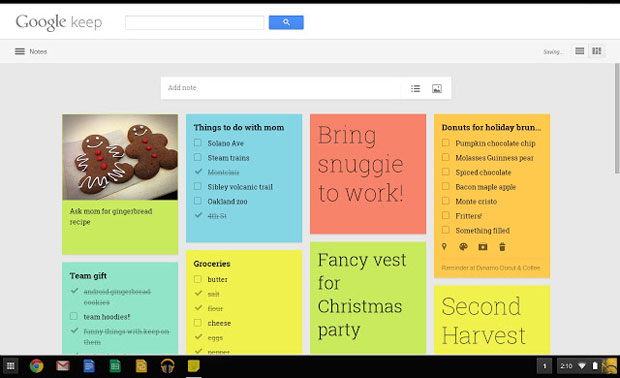Tick the Molasses Guinness pear checkbox

click(446, 157)
